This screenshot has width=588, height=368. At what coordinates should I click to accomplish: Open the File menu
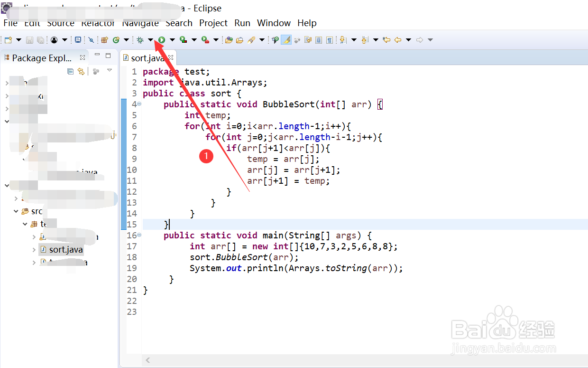point(10,23)
